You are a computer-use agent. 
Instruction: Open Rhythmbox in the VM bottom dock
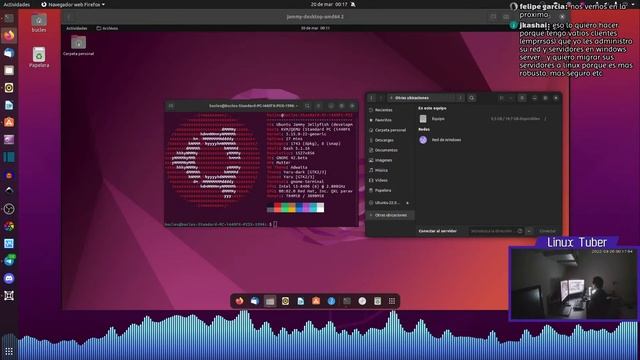point(285,301)
